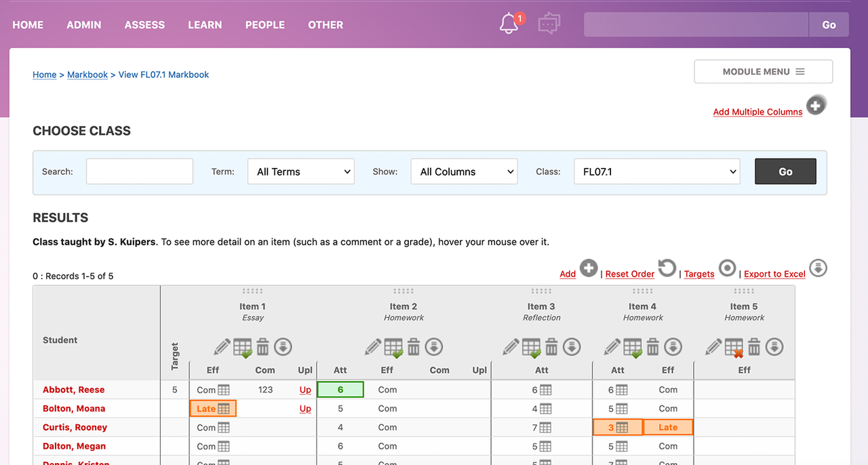Open student Dalton, Megan

tap(74, 447)
